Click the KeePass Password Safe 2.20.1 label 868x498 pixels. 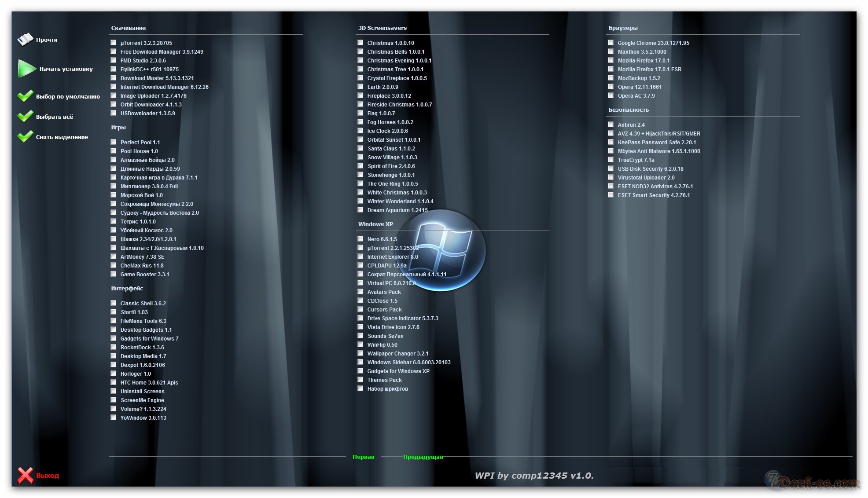pos(657,143)
